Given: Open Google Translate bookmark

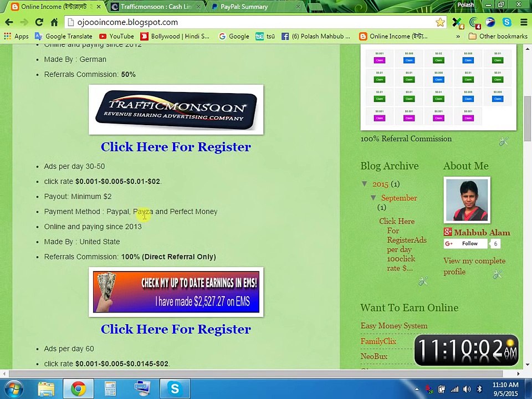Looking at the screenshot, I should (x=63, y=37).
